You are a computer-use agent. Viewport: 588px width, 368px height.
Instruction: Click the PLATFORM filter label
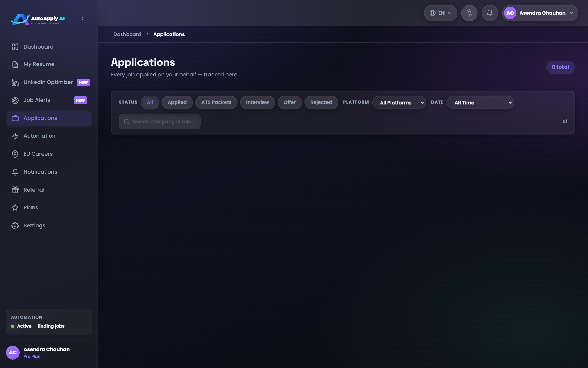pyautogui.click(x=356, y=102)
